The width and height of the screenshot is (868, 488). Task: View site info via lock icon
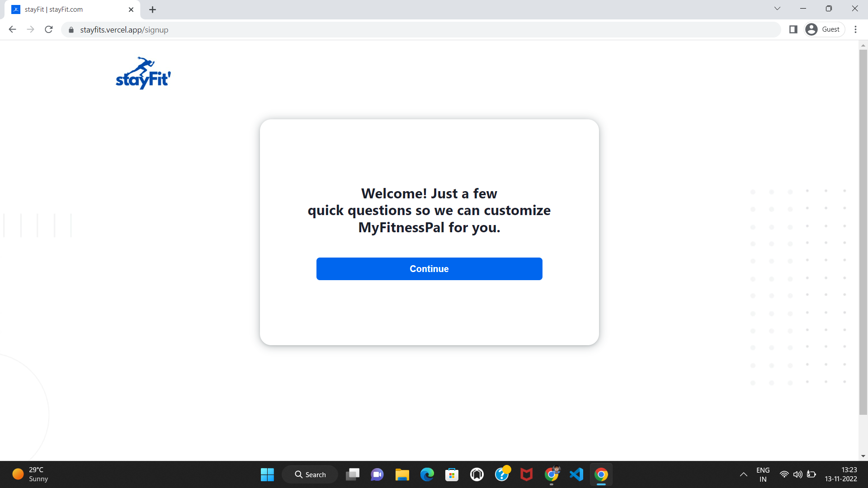(x=71, y=30)
